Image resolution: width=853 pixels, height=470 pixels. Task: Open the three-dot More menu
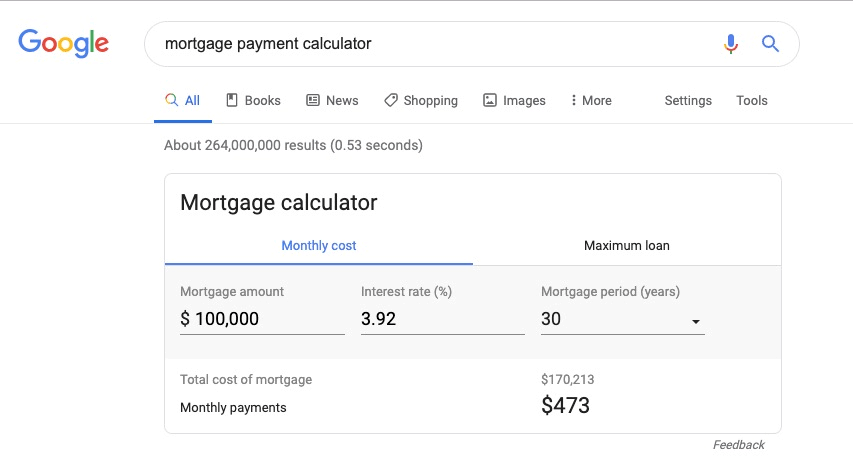point(591,101)
